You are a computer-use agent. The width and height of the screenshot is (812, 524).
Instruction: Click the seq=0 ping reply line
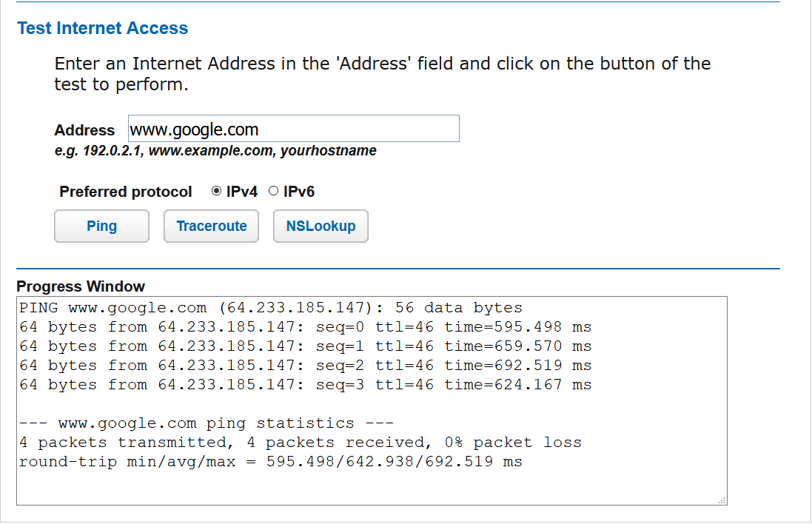(305, 327)
